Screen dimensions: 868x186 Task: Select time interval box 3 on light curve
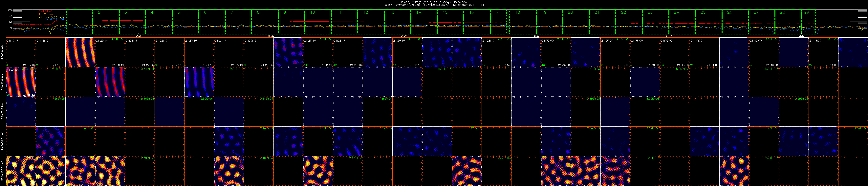132,22
